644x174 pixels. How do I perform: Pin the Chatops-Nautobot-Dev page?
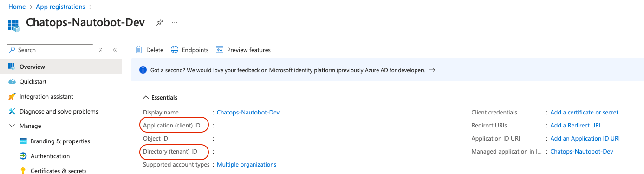pos(160,22)
